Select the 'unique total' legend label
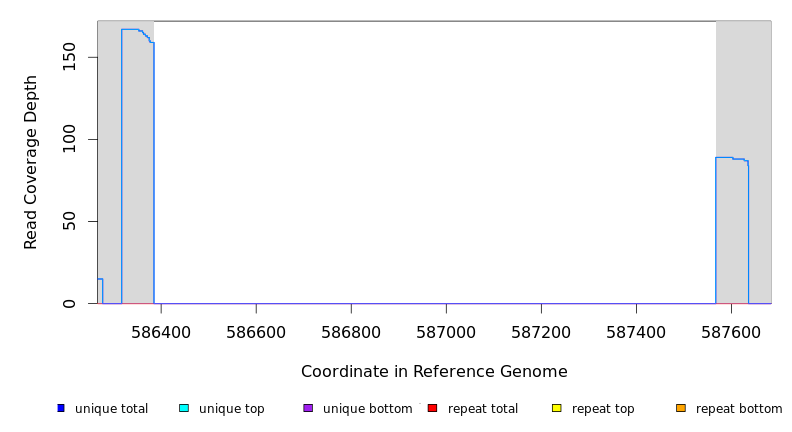Viewport: 792px width, 432px height. (111, 409)
